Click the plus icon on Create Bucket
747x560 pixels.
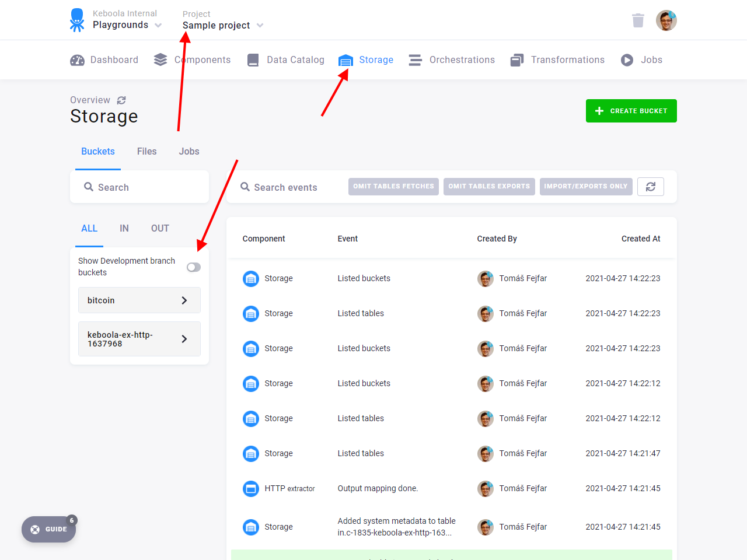tap(599, 111)
